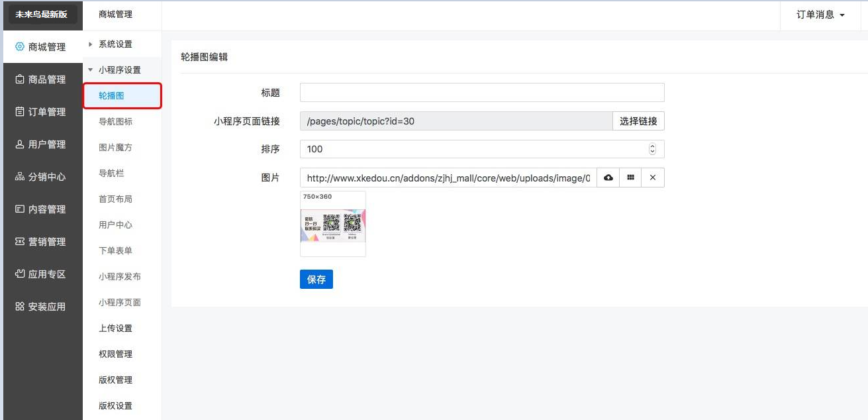
Task: Select 导航图标 in the submenu
Action: point(116,122)
